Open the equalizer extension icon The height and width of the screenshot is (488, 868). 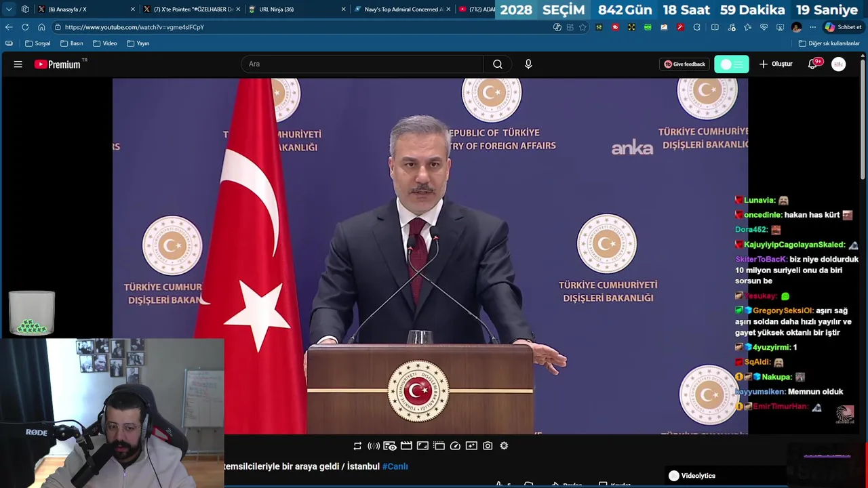coord(599,27)
